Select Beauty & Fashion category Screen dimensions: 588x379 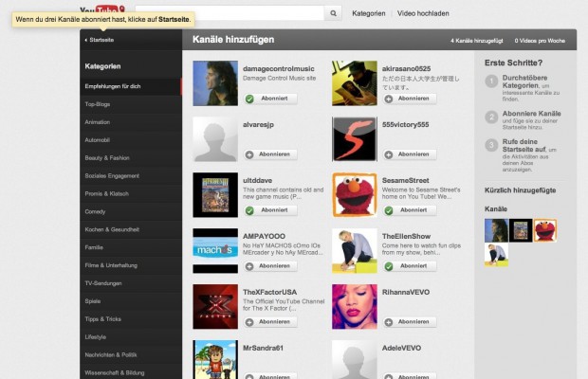pos(131,158)
